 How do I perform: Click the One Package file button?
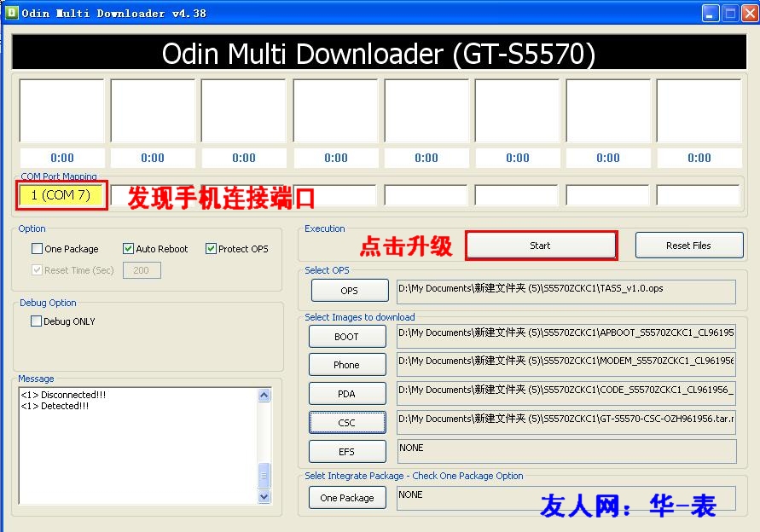point(347,498)
